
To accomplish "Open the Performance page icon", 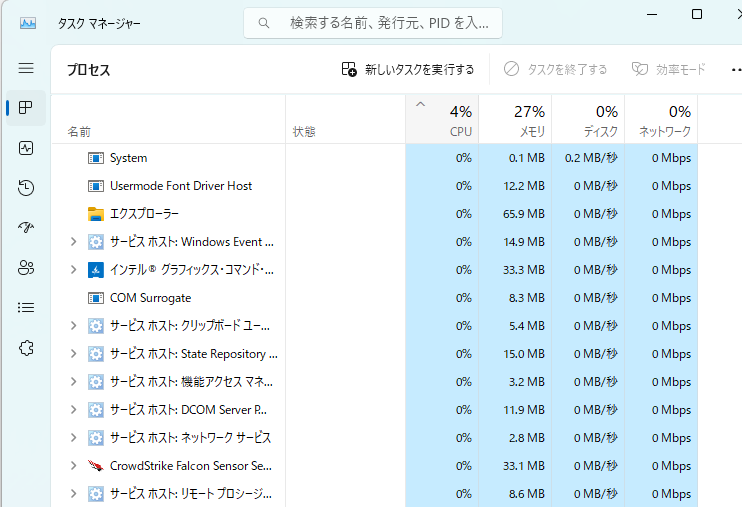I will [26, 148].
